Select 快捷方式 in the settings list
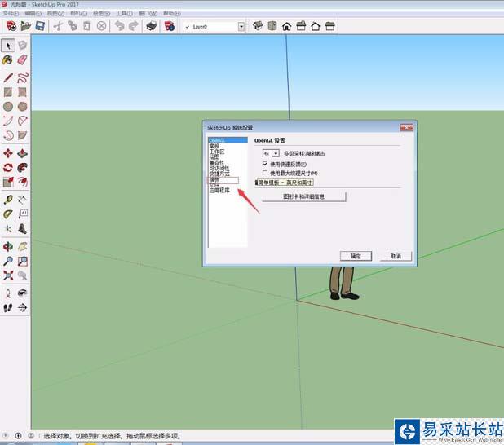 (x=219, y=174)
